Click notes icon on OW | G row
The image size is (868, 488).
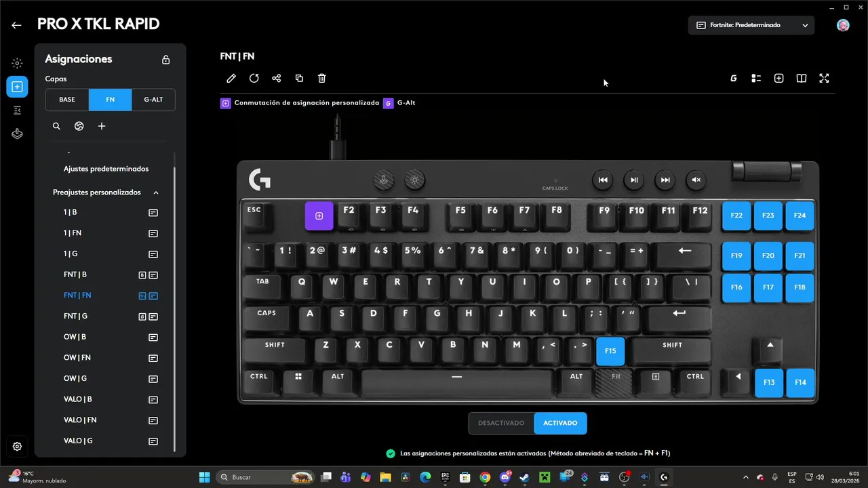click(153, 379)
